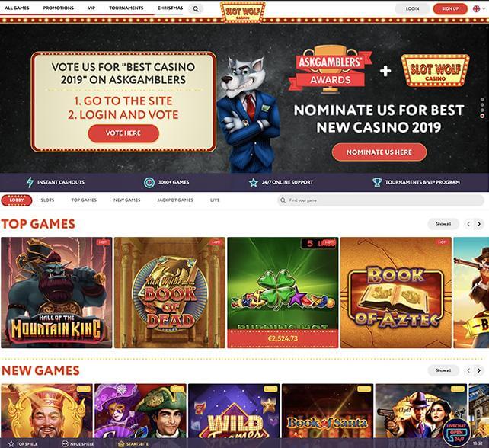Click the Slot Wolf Casino logo
The width and height of the screenshot is (489, 448).
[243, 12]
